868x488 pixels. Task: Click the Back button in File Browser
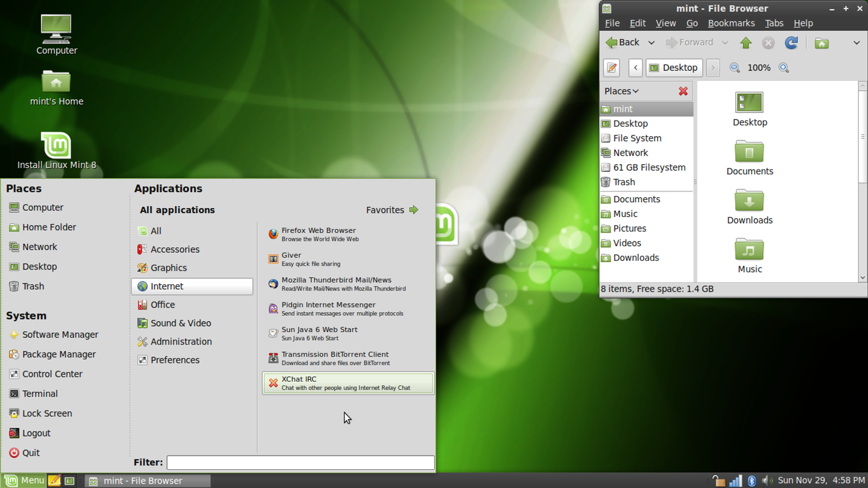[x=623, y=43]
